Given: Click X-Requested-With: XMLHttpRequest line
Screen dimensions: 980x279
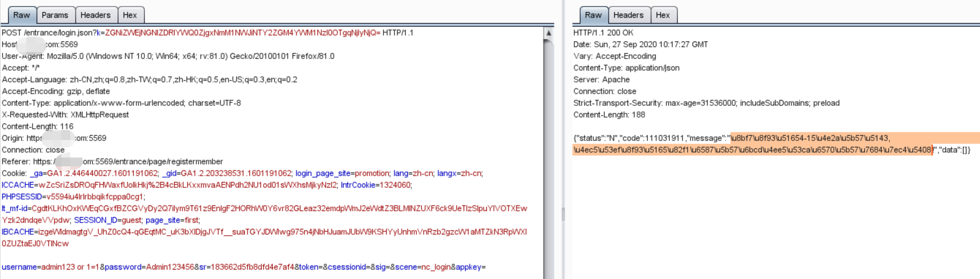Looking at the screenshot, I should click(x=66, y=115).
